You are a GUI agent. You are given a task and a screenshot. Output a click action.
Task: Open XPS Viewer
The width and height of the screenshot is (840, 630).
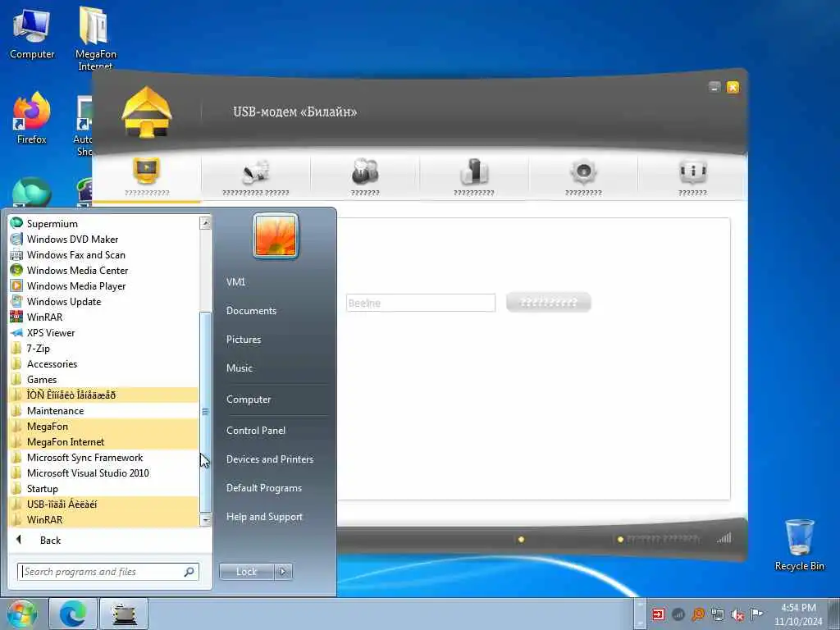(103, 332)
